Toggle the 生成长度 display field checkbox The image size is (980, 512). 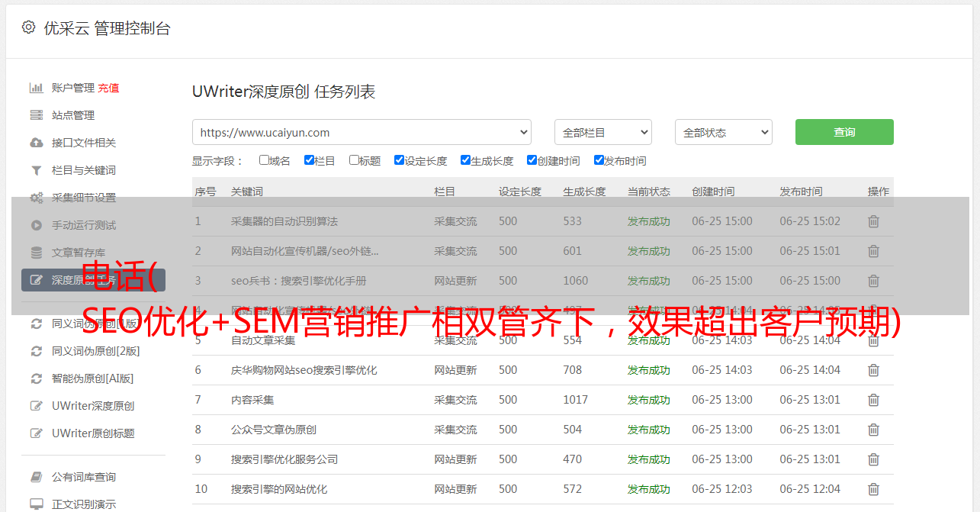coord(465,160)
